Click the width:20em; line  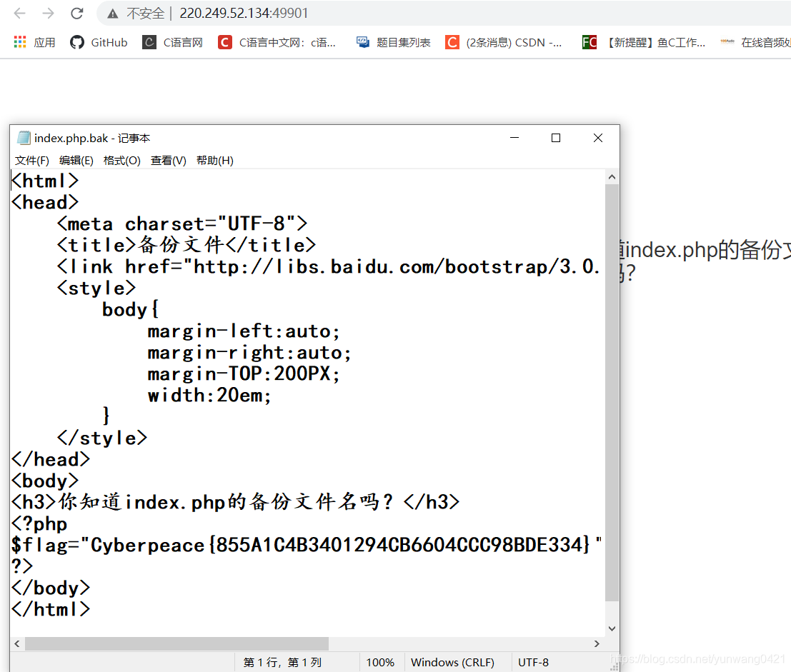[x=209, y=395]
